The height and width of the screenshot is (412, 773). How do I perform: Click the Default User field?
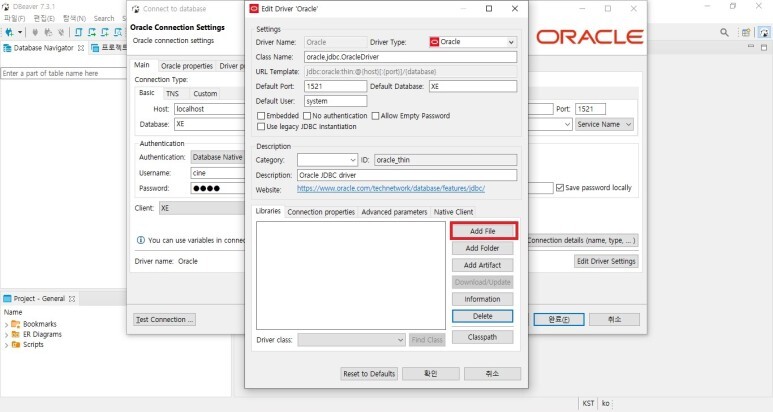tap(336, 102)
